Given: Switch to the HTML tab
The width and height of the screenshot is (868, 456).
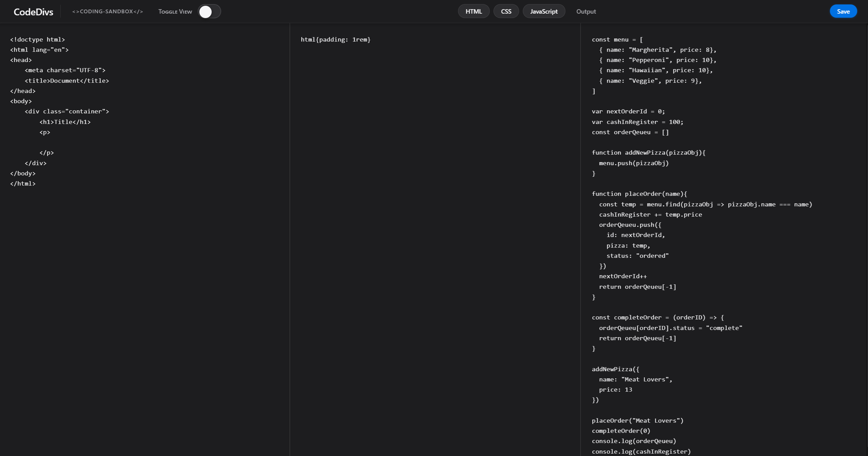Looking at the screenshot, I should pyautogui.click(x=473, y=11).
